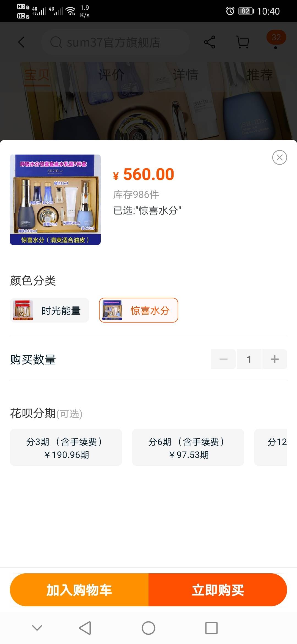Tap 立即购买 to buy now
The image size is (297, 644).
[x=218, y=590]
